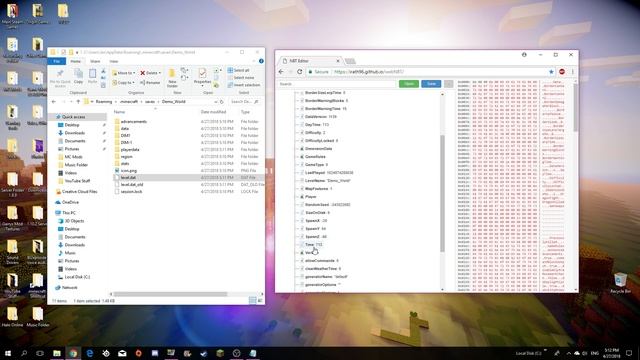Screen dimensions: 640x360
Task: Switch to View ribbon tab
Action: pyautogui.click(x=114, y=61)
